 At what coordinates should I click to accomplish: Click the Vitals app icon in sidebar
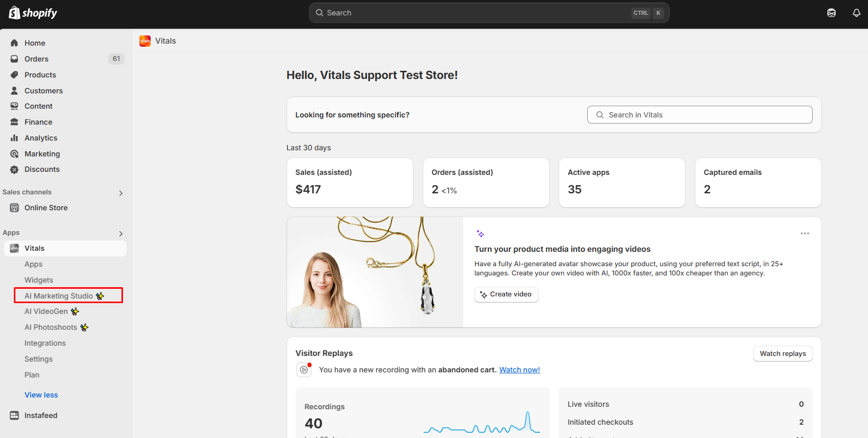(14, 248)
